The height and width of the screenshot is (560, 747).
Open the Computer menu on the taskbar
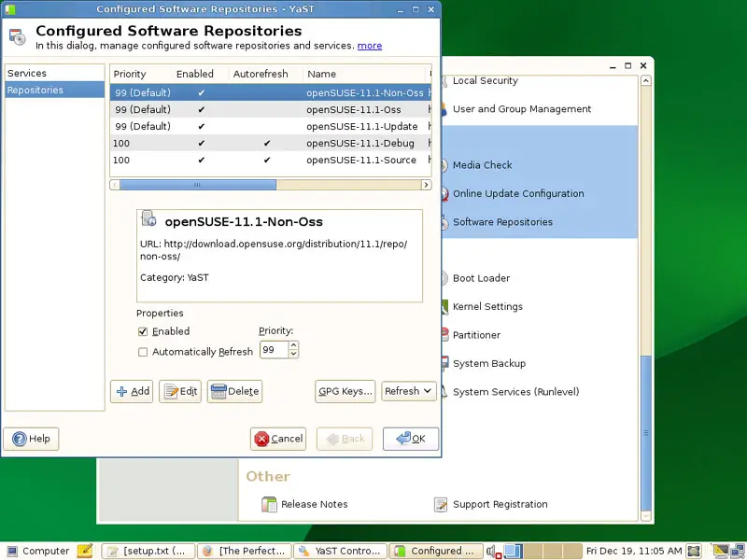(x=38, y=551)
